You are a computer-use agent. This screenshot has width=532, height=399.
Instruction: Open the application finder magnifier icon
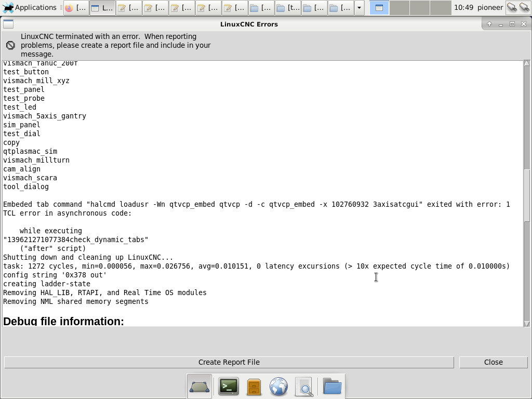[x=304, y=387]
